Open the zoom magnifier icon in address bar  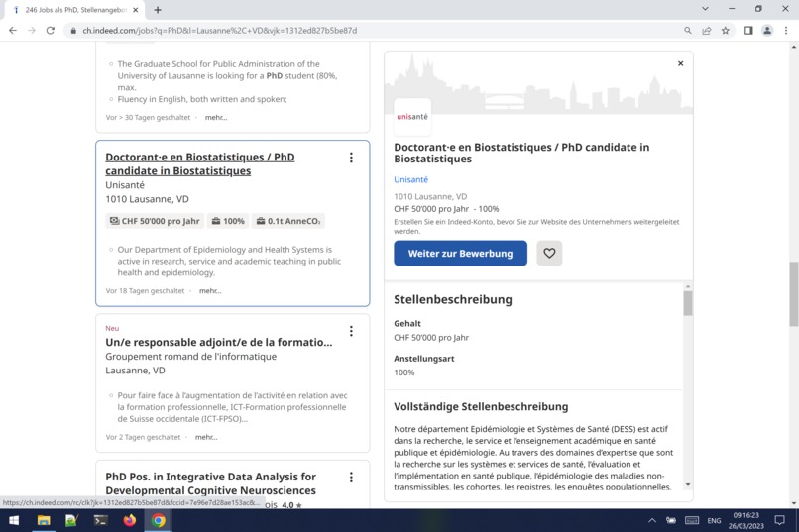tap(688, 31)
